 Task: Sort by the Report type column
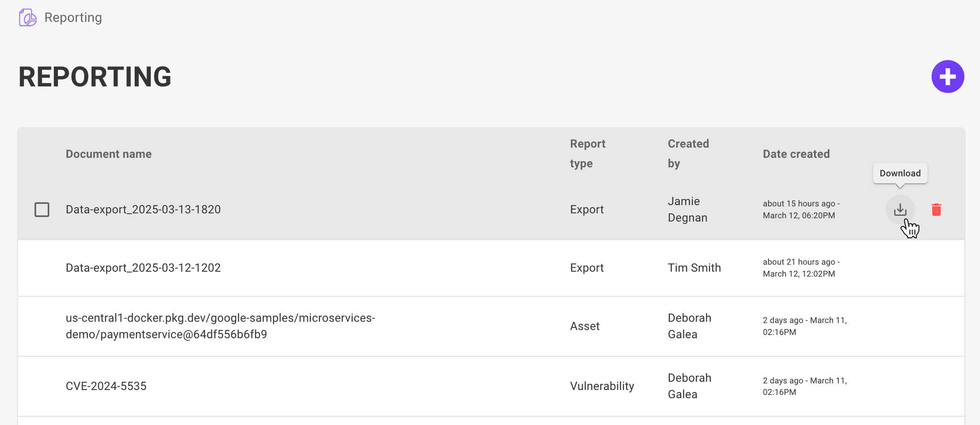click(x=588, y=153)
